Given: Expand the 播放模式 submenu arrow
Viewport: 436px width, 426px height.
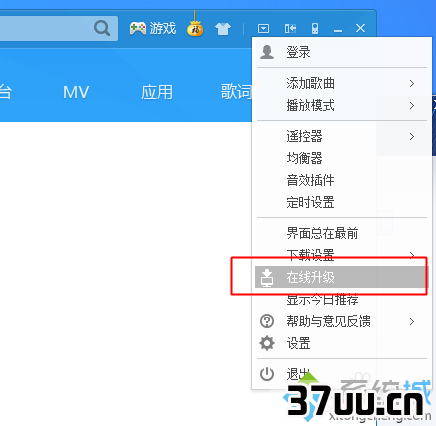Looking at the screenshot, I should [412, 106].
